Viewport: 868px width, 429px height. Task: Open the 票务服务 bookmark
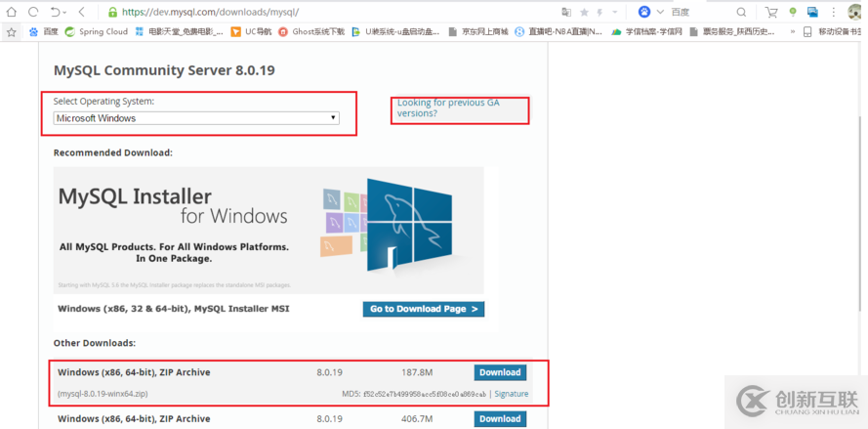tap(732, 32)
